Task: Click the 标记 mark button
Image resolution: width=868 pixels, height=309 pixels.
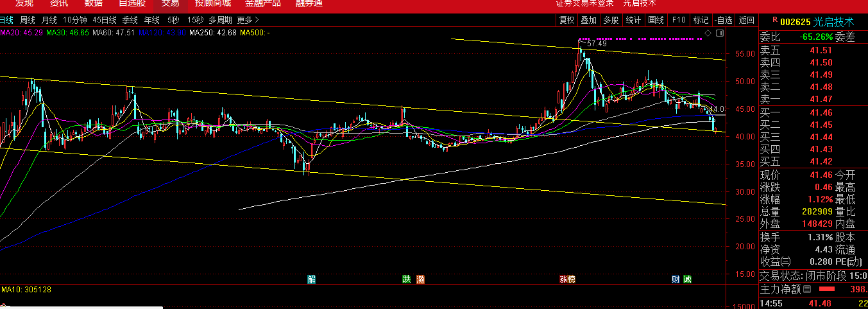Action: tap(701, 21)
